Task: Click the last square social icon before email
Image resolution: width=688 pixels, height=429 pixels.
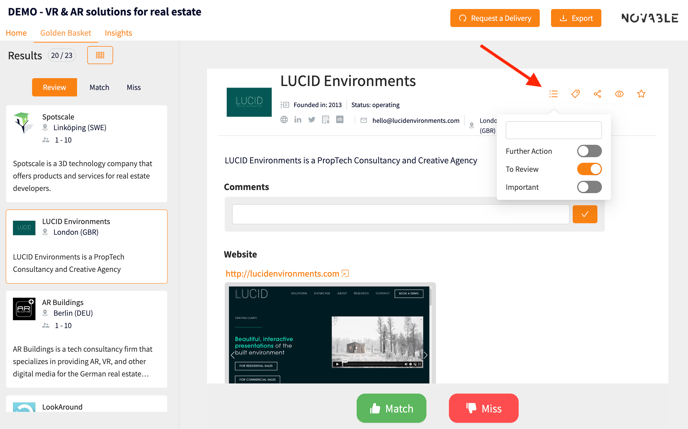Action: (x=340, y=119)
